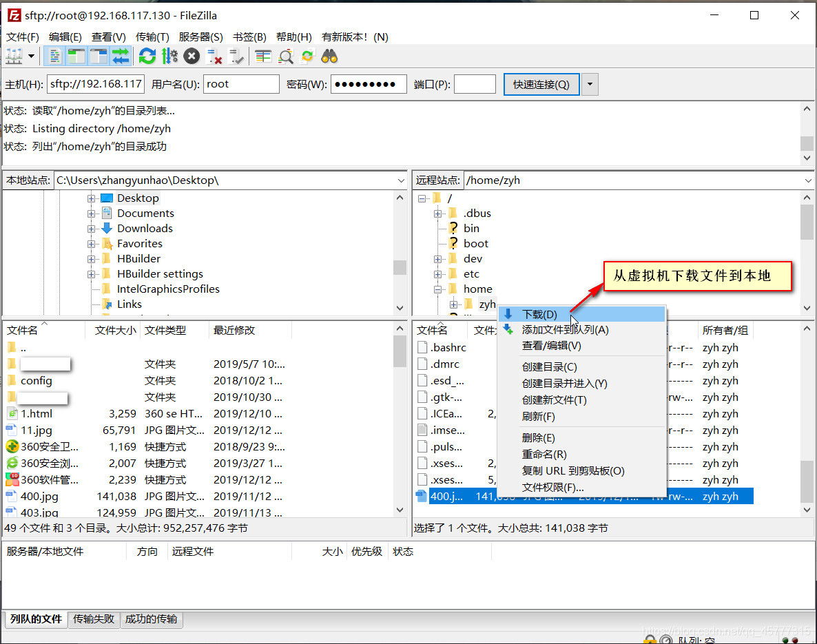Select the Favorites folder in local tree
This screenshot has width=817, height=644.
click(140, 243)
